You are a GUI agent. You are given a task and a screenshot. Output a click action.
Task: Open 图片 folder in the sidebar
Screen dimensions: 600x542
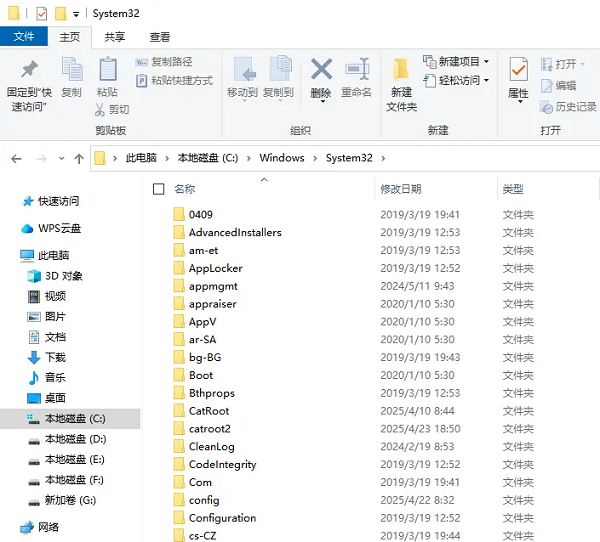pos(47,317)
